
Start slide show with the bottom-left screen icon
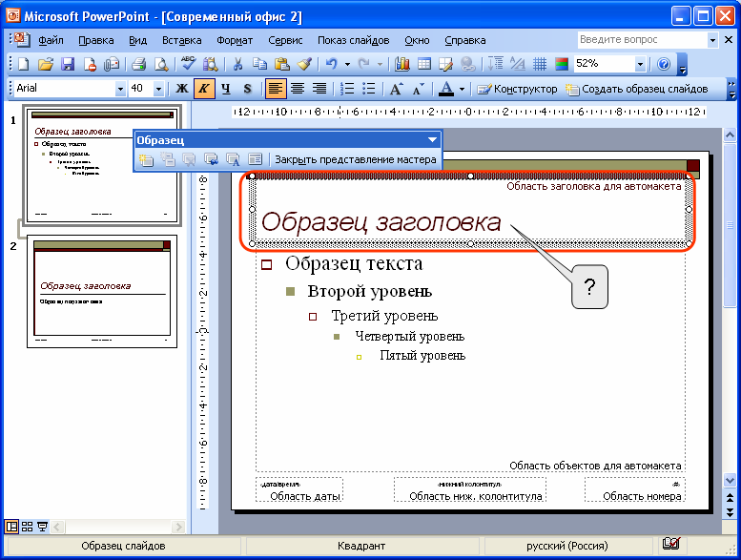click(x=43, y=527)
